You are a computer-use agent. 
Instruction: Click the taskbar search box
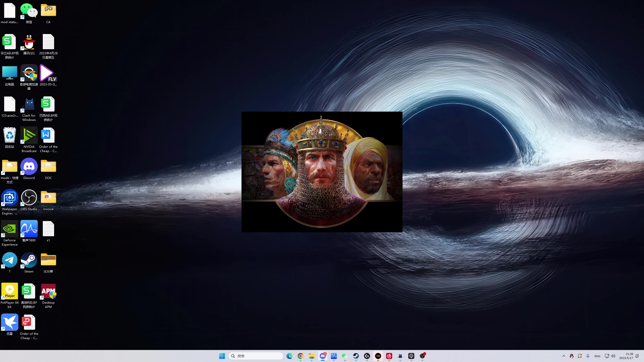click(256, 356)
